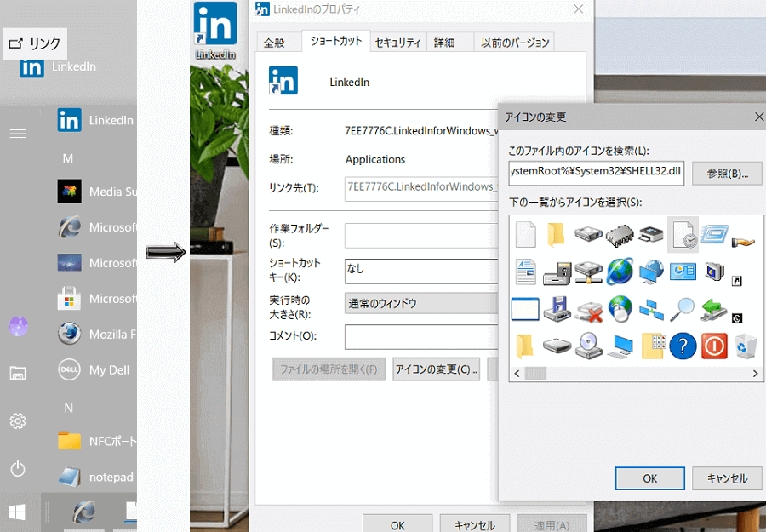
Task: Switch to the ショートカット tab
Action: (x=336, y=41)
